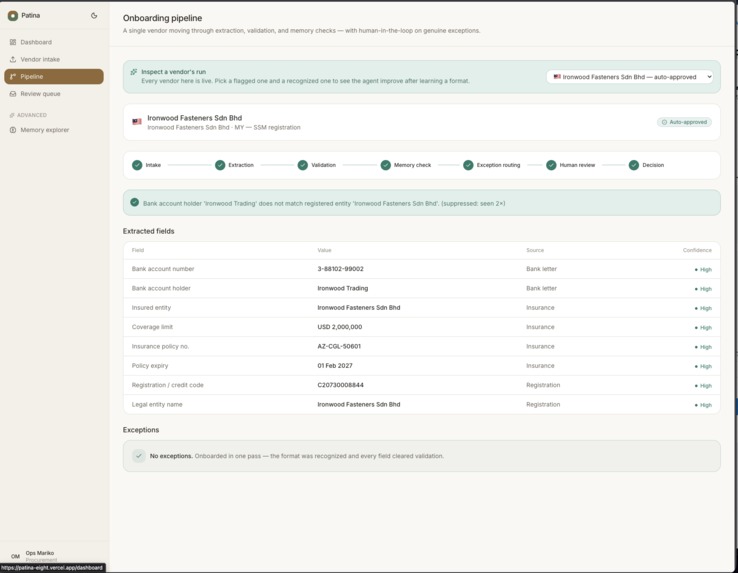Open Memory explorer in sidebar
Screen dimensions: 738x573
[54, 130]
